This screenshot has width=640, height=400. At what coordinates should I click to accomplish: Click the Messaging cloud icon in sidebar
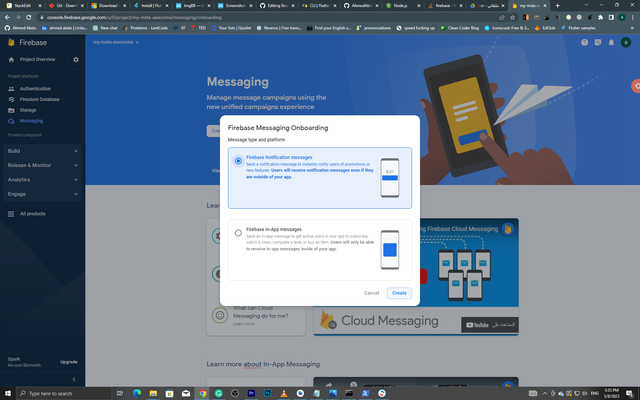pos(11,121)
